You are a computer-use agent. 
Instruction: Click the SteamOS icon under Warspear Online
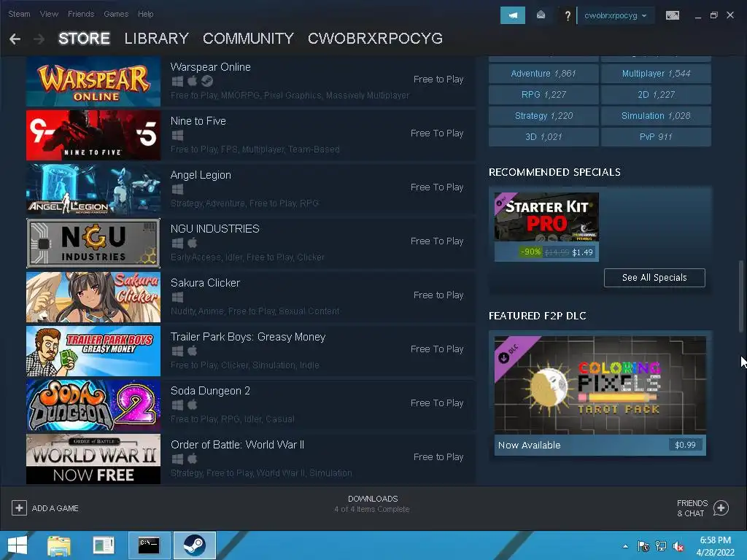click(207, 82)
